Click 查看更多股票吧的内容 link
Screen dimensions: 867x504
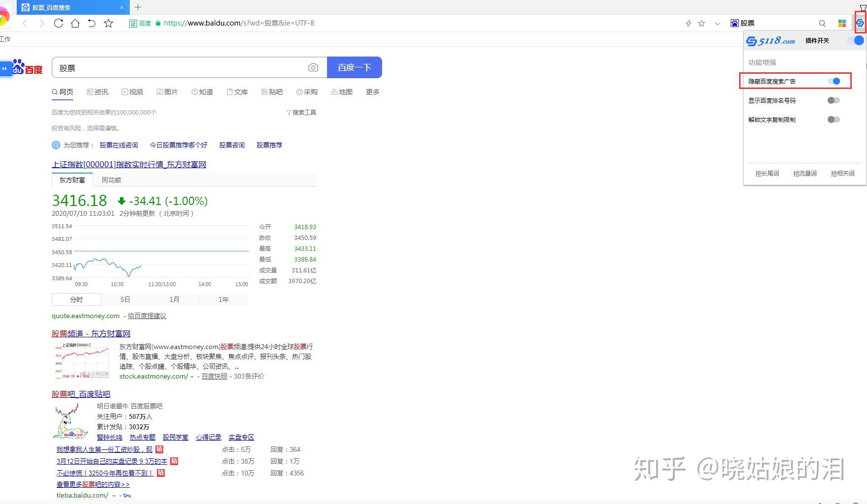93,484
